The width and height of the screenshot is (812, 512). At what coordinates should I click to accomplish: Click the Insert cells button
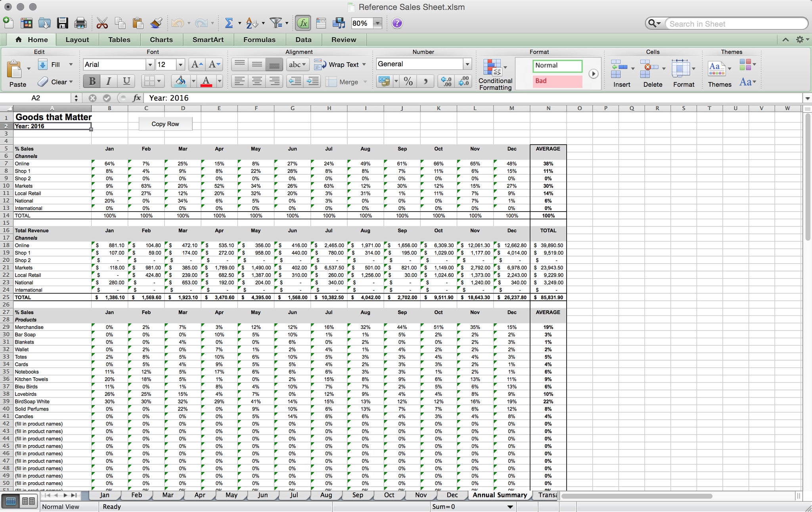(x=621, y=74)
